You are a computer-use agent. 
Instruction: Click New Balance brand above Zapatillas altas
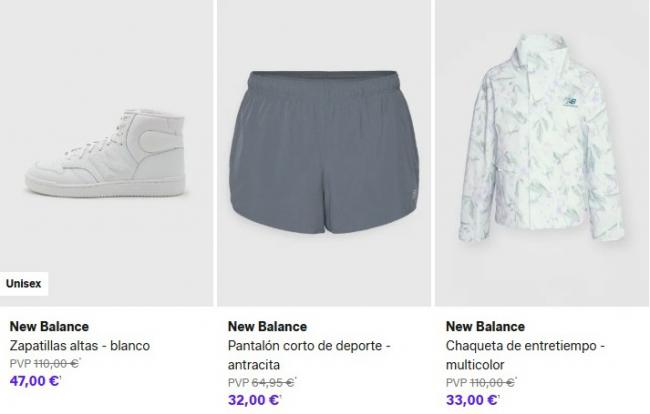coord(49,327)
